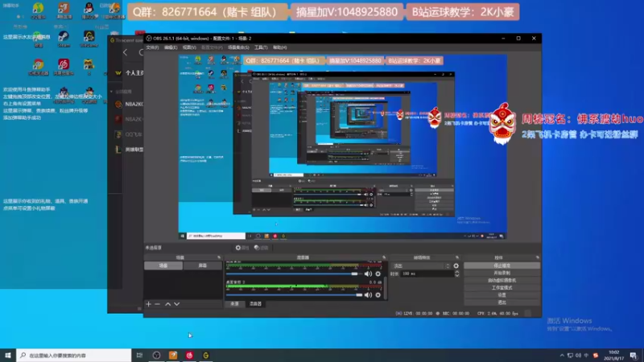Viewport: 644px width, 362px height.
Task: Click back arrow in Tencent window
Action: click(126, 52)
